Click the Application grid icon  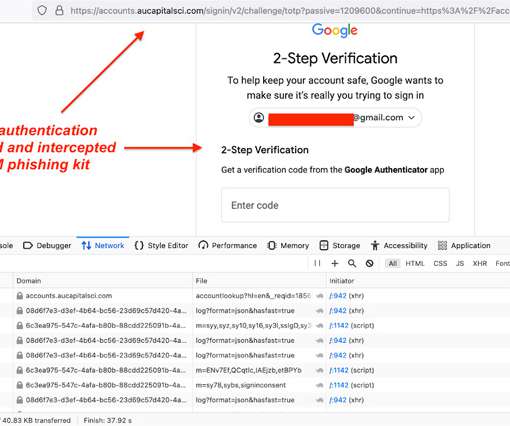tap(442, 246)
